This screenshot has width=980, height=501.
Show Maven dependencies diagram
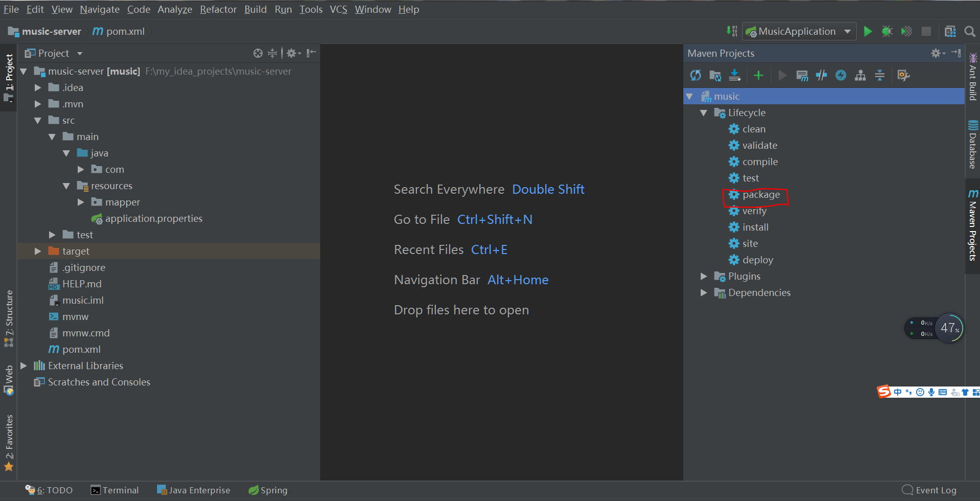coord(860,76)
